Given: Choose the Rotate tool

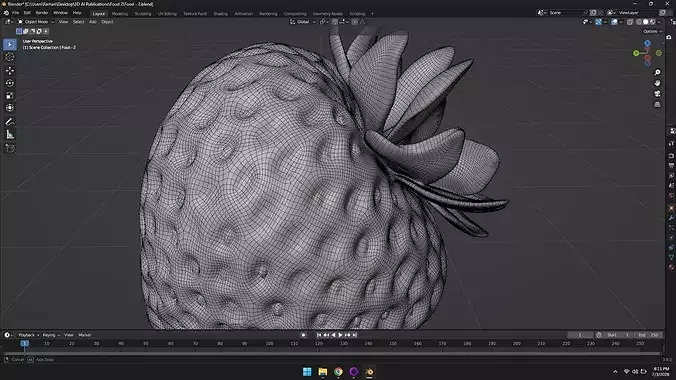Looking at the screenshot, I should (x=10, y=83).
